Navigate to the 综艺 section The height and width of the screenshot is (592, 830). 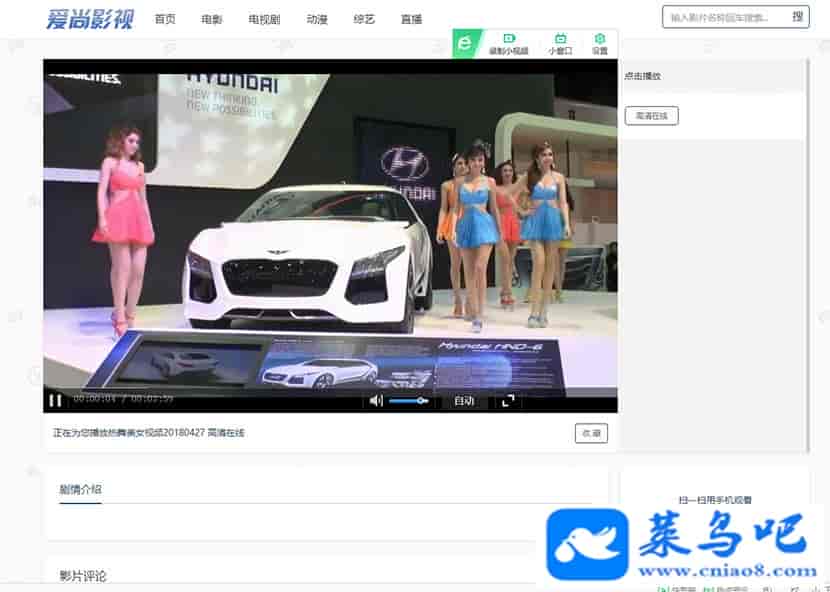pos(364,19)
